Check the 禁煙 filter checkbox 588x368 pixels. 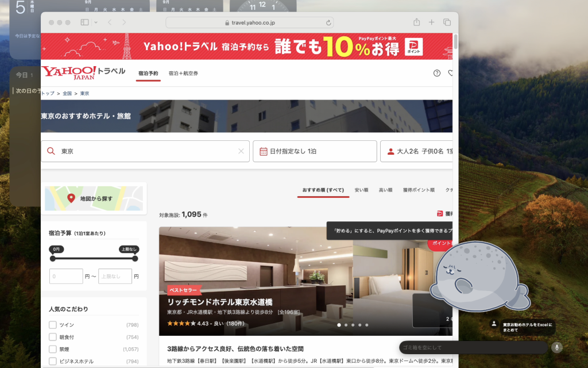[x=53, y=349]
